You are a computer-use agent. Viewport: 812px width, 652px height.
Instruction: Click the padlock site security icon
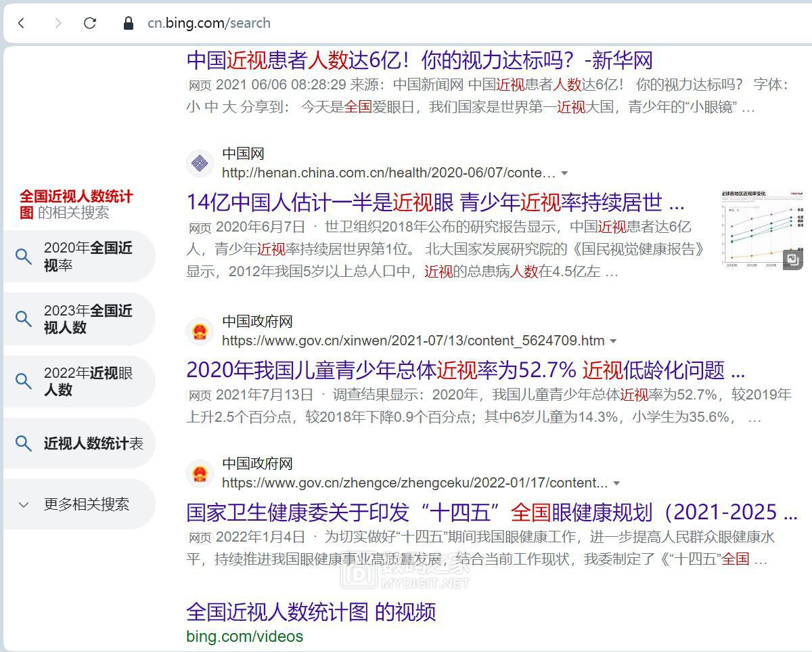(x=129, y=23)
